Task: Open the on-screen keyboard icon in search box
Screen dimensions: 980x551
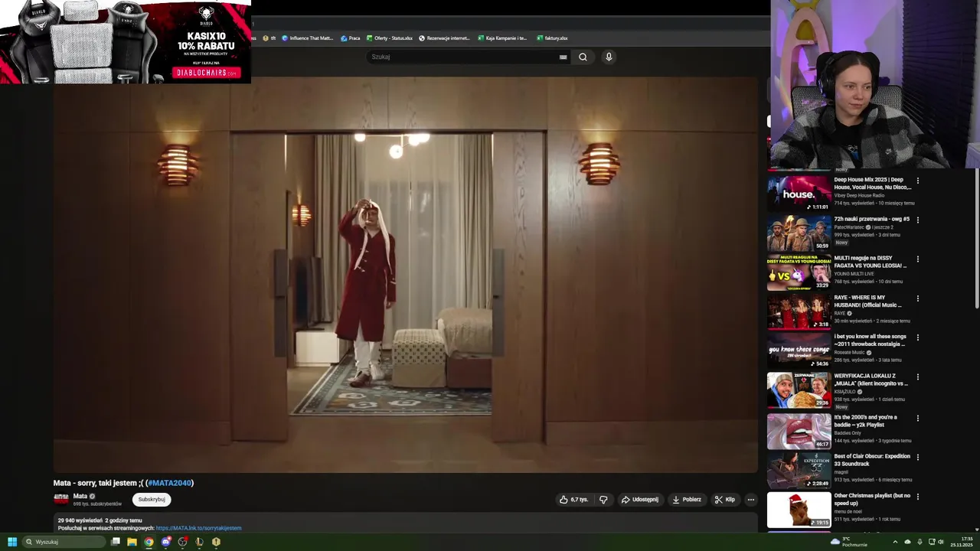Action: click(563, 57)
